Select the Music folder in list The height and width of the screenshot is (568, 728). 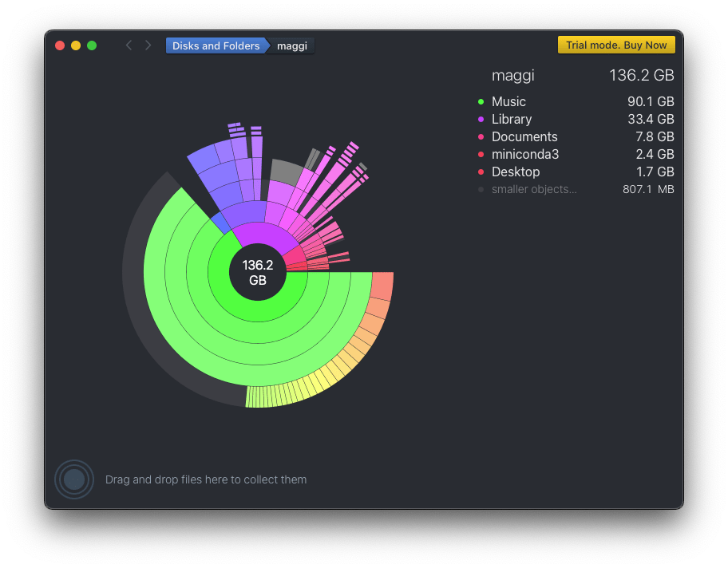tap(508, 102)
